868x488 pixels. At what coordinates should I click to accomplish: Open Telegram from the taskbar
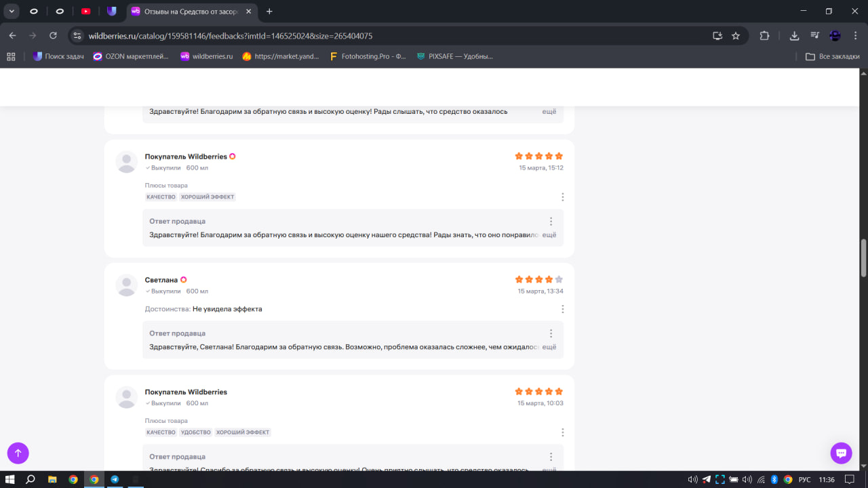coord(115,479)
